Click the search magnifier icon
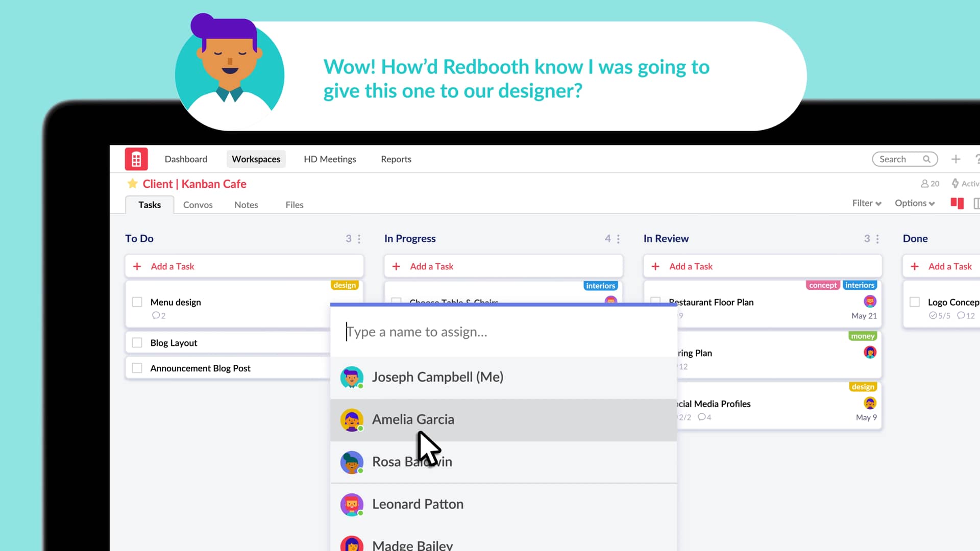This screenshot has width=980, height=551. coord(926,159)
